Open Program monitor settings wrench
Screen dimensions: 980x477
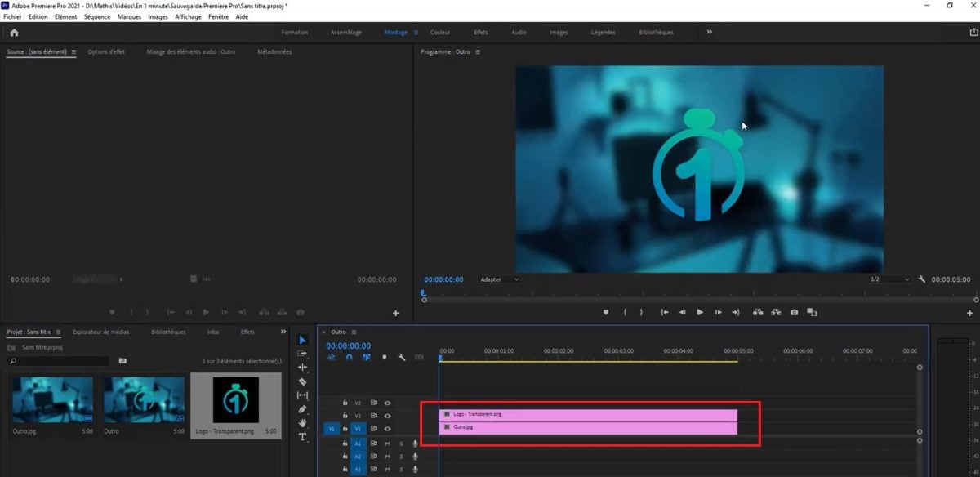pyautogui.click(x=922, y=279)
